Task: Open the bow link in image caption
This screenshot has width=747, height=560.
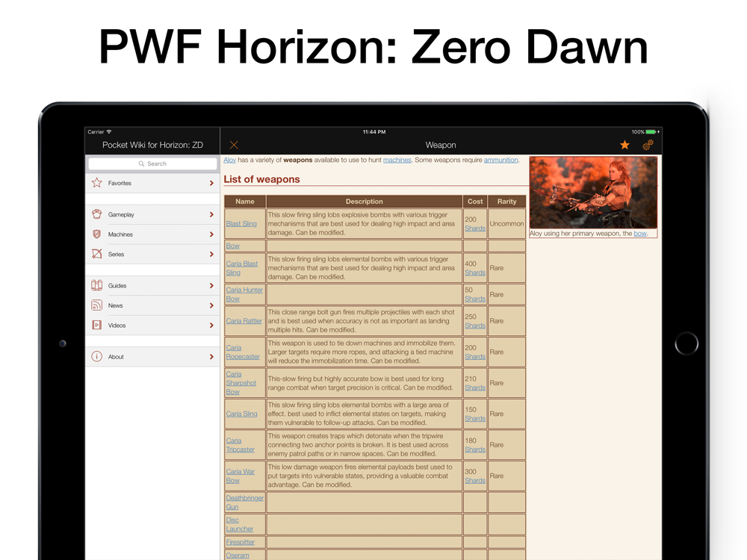Action: pos(640,233)
